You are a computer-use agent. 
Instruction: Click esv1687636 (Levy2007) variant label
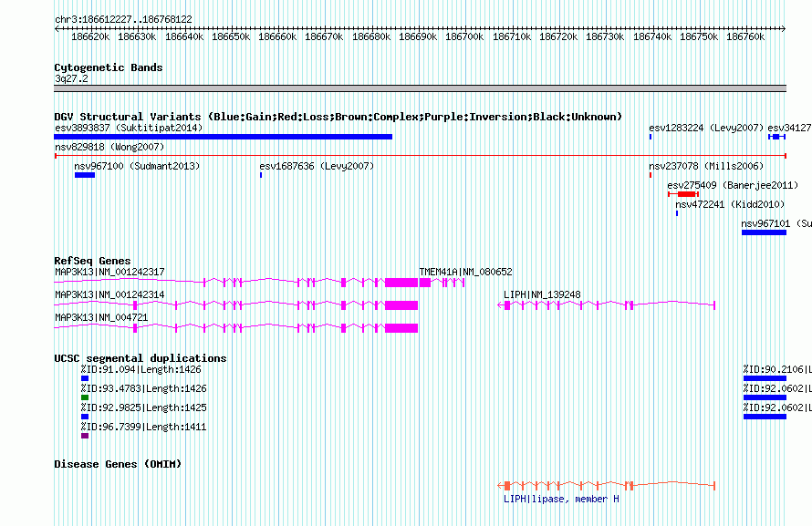(x=317, y=166)
